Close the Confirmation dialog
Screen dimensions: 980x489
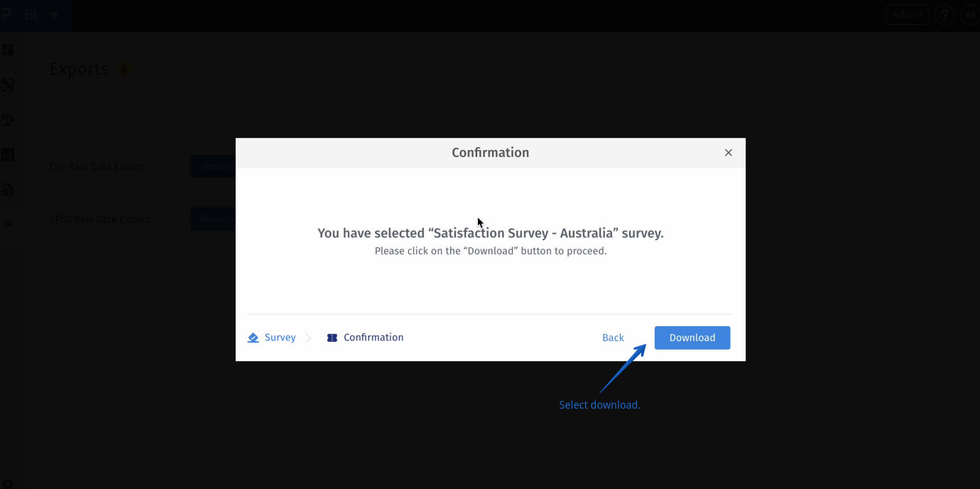(x=728, y=152)
